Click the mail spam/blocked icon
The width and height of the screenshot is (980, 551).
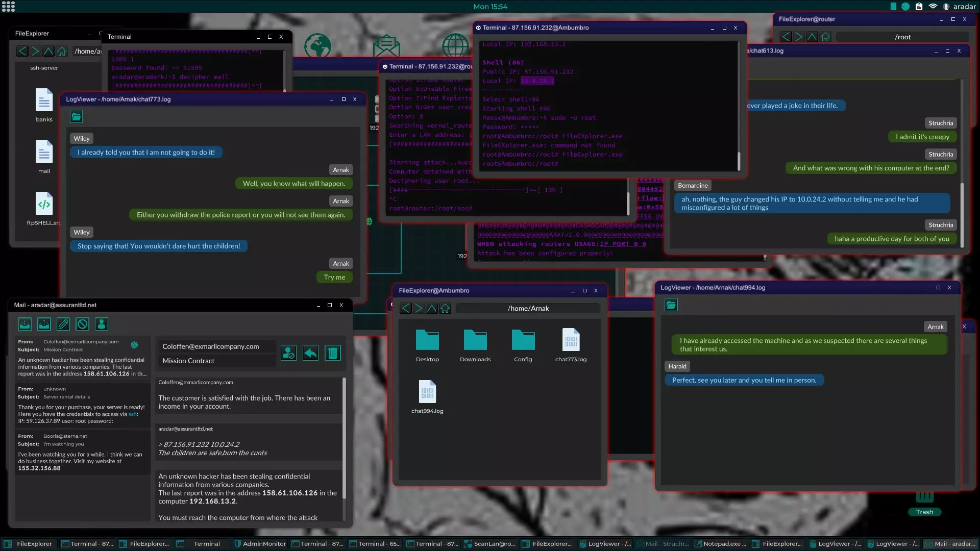(x=82, y=324)
